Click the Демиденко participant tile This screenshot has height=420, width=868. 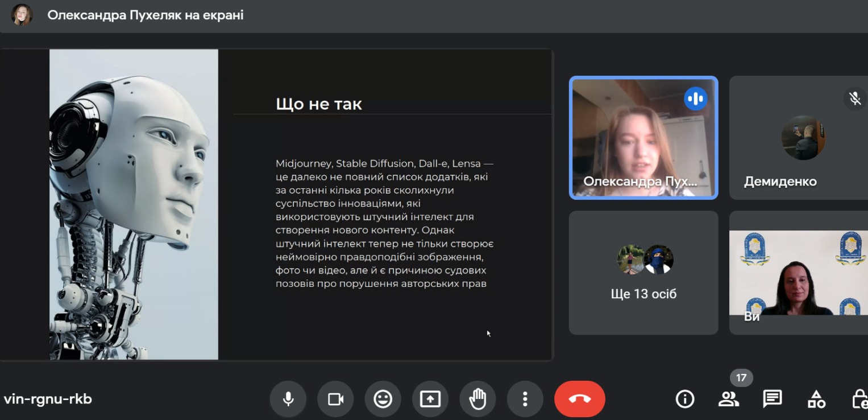(x=798, y=138)
